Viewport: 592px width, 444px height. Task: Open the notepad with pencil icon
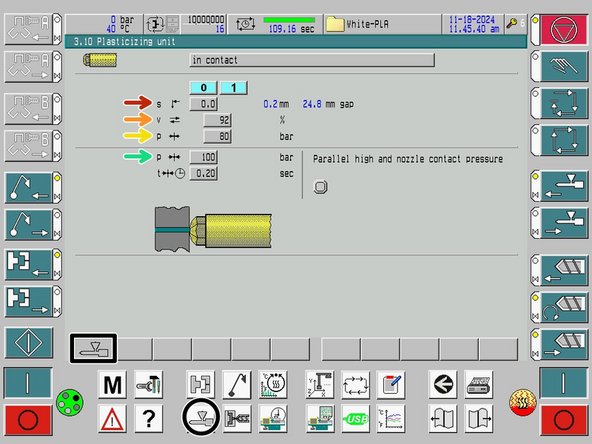pyautogui.click(x=391, y=385)
